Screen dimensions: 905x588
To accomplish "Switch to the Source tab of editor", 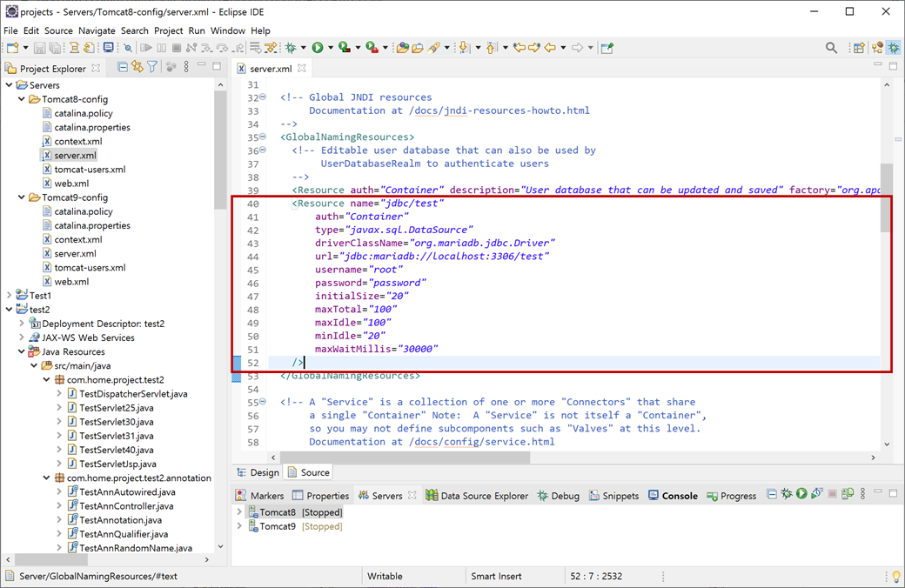I will pyautogui.click(x=309, y=472).
